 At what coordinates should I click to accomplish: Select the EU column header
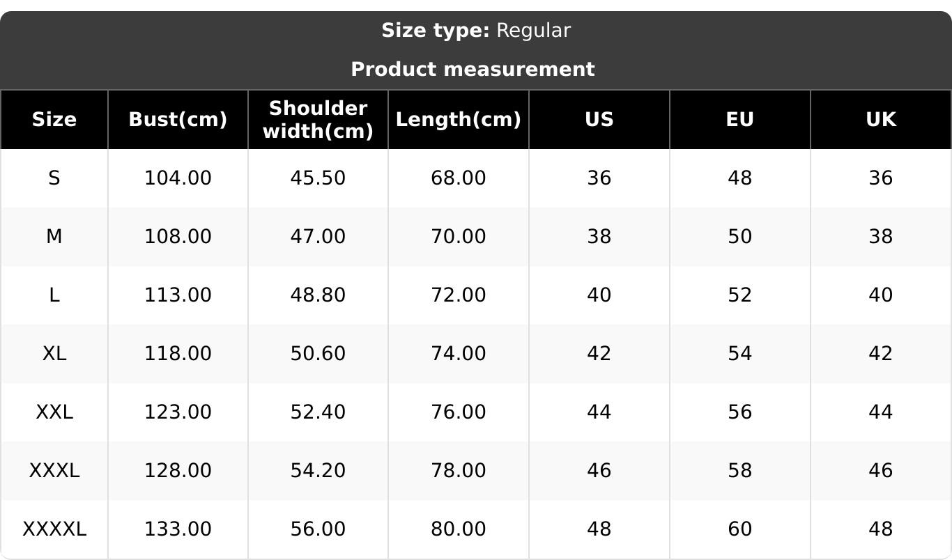tap(740, 120)
